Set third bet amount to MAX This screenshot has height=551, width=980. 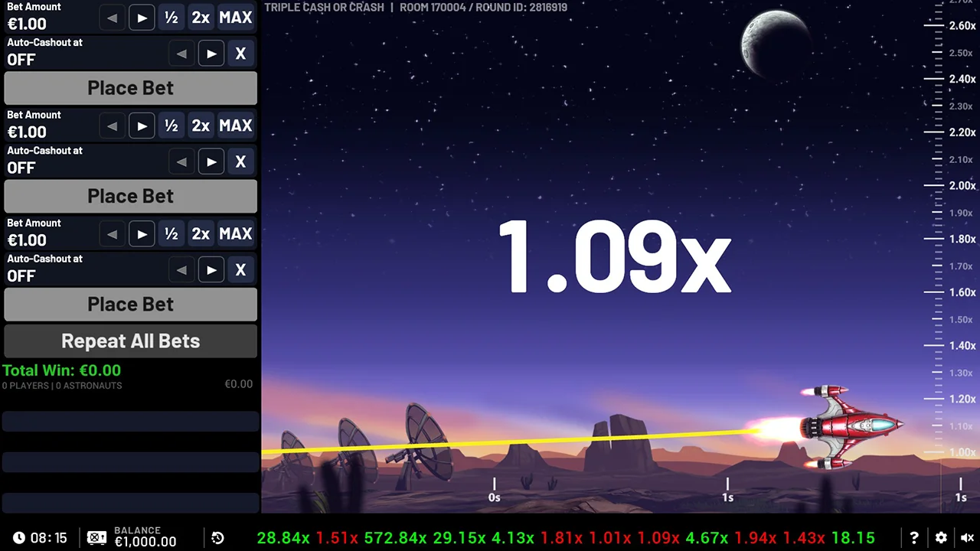point(235,233)
